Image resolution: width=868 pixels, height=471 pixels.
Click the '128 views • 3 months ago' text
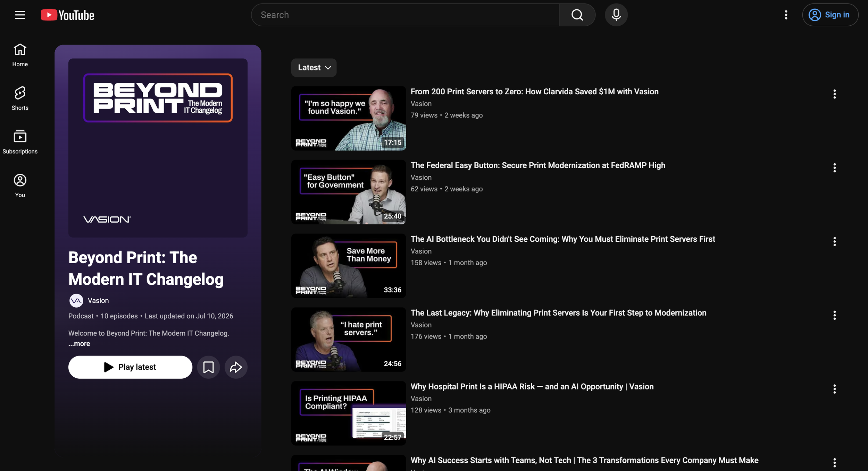point(450,410)
